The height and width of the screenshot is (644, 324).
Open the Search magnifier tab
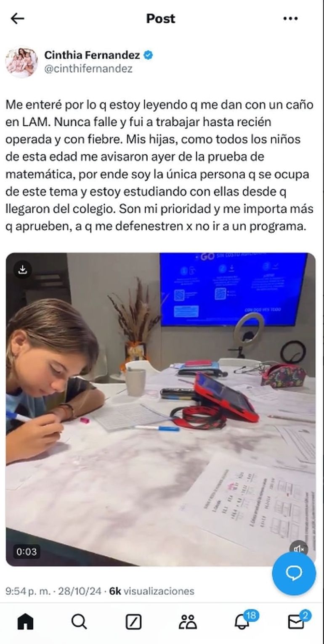click(79, 621)
